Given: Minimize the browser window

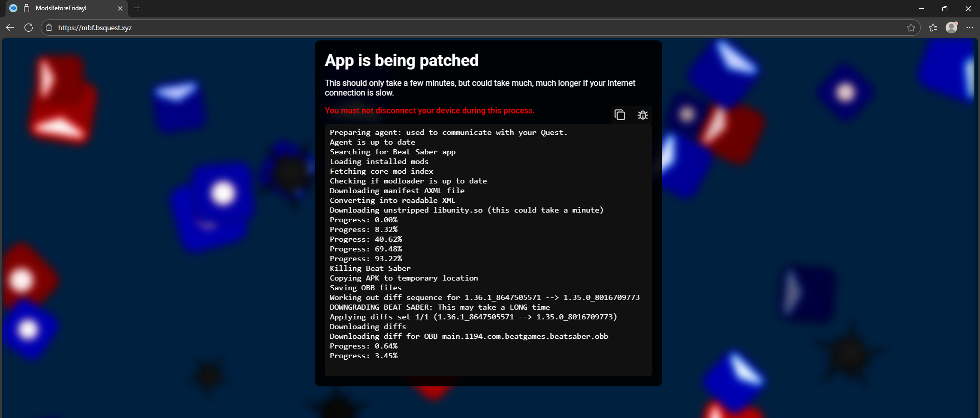Looking at the screenshot, I should point(921,8).
